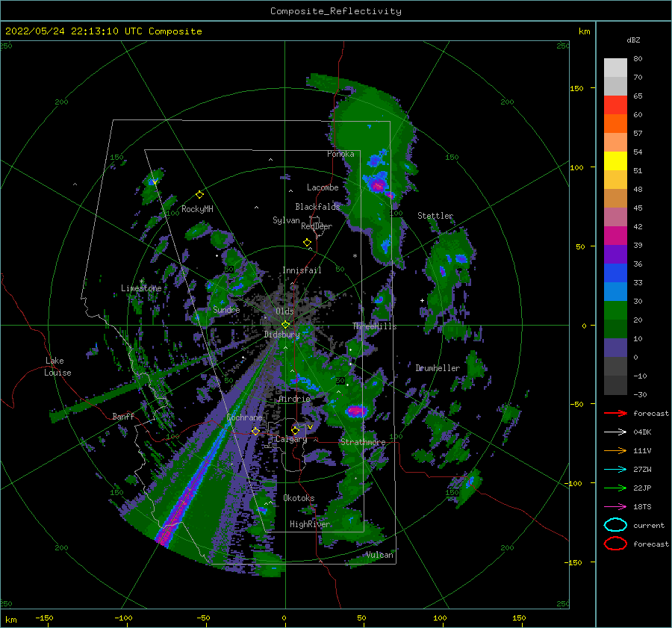Click the Limestone label
Viewport: 672px width, 628px height.
(141, 288)
